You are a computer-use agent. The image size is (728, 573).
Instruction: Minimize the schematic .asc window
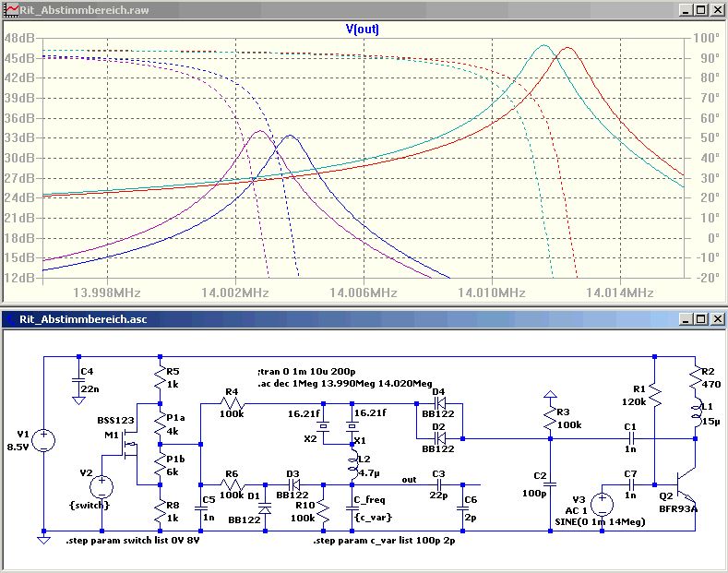(685, 318)
